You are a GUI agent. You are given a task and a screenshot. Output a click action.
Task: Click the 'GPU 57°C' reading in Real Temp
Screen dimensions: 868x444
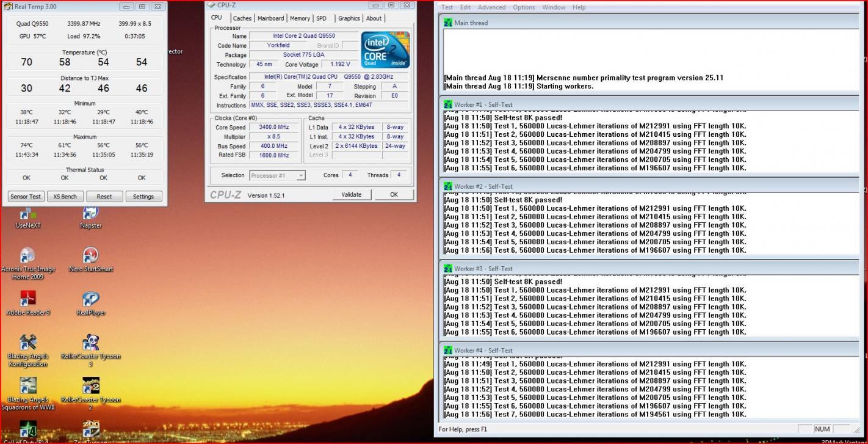coord(33,36)
